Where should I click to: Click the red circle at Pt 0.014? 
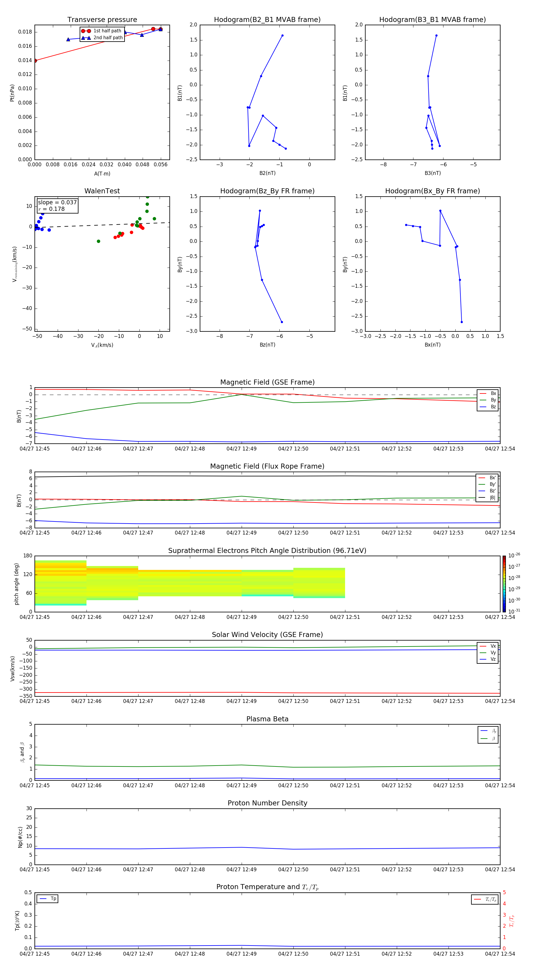[x=35, y=61]
